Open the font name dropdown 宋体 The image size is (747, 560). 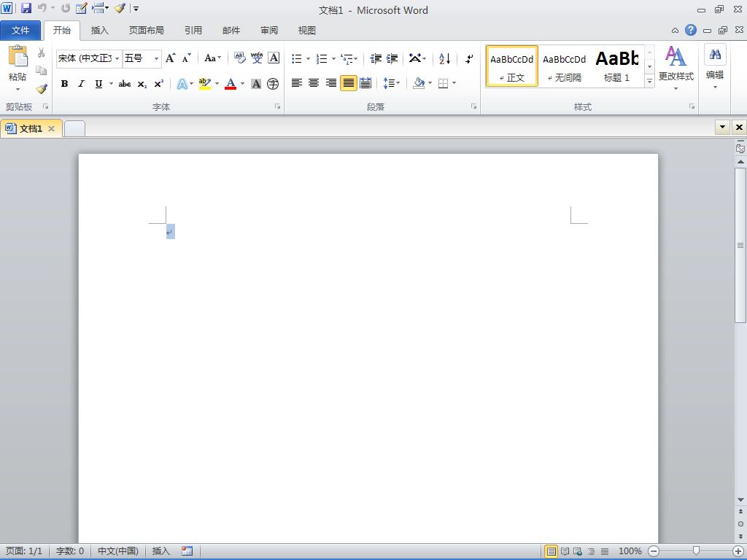coord(117,58)
